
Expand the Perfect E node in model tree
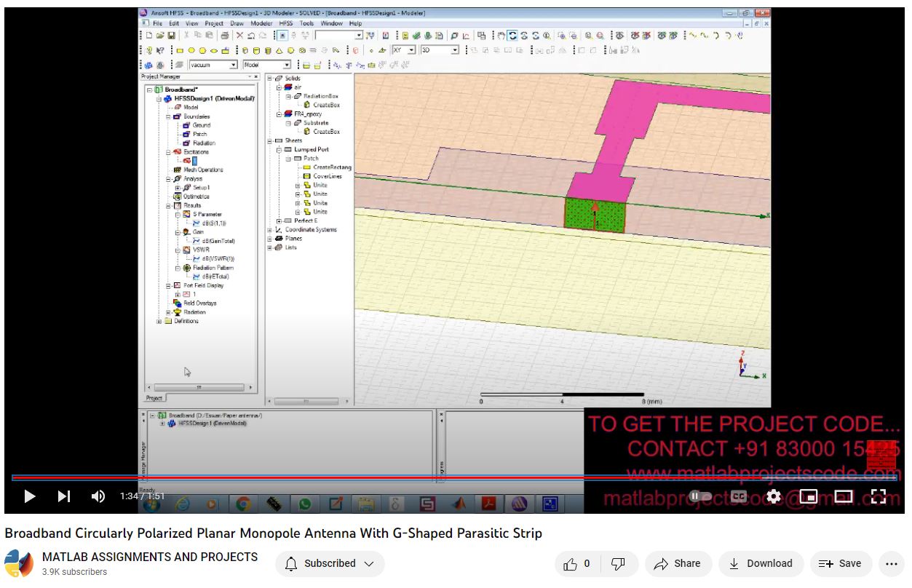pyautogui.click(x=279, y=220)
